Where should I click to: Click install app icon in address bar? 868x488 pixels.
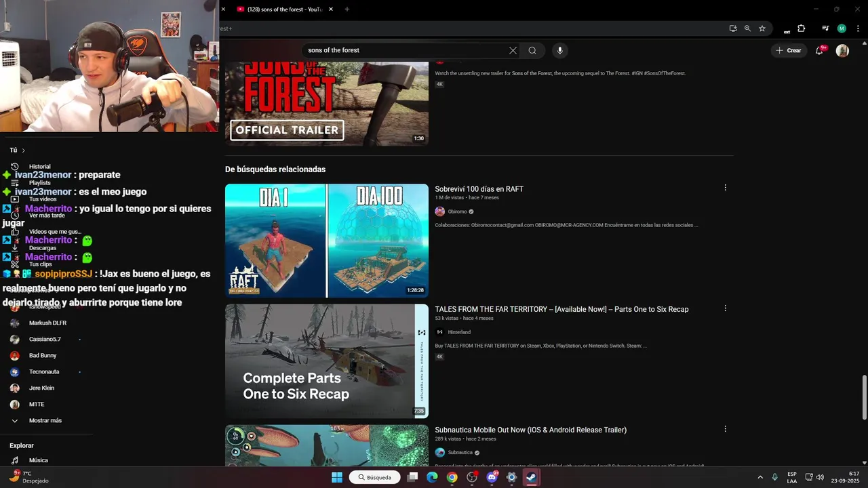(733, 28)
